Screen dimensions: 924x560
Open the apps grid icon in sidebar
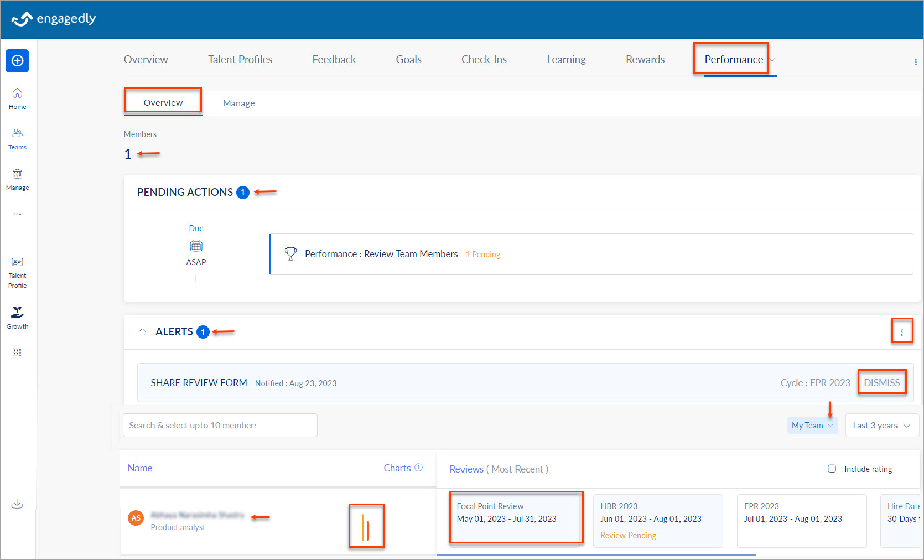pos(17,352)
